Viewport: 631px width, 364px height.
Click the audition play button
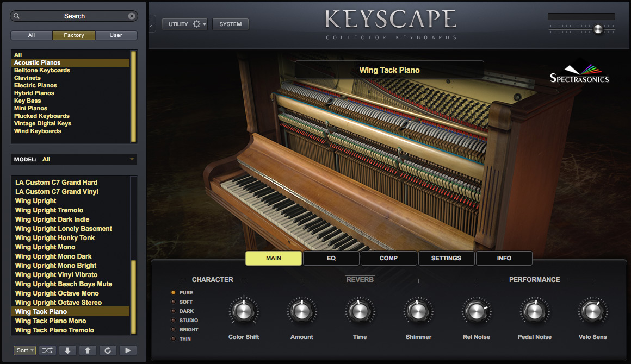128,350
